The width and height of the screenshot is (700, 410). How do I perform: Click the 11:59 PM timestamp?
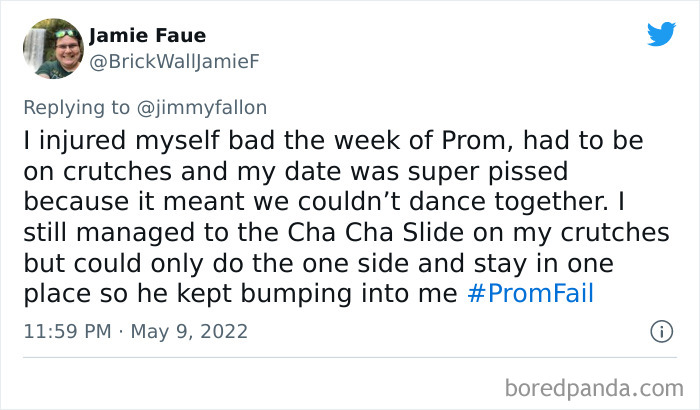(67, 331)
